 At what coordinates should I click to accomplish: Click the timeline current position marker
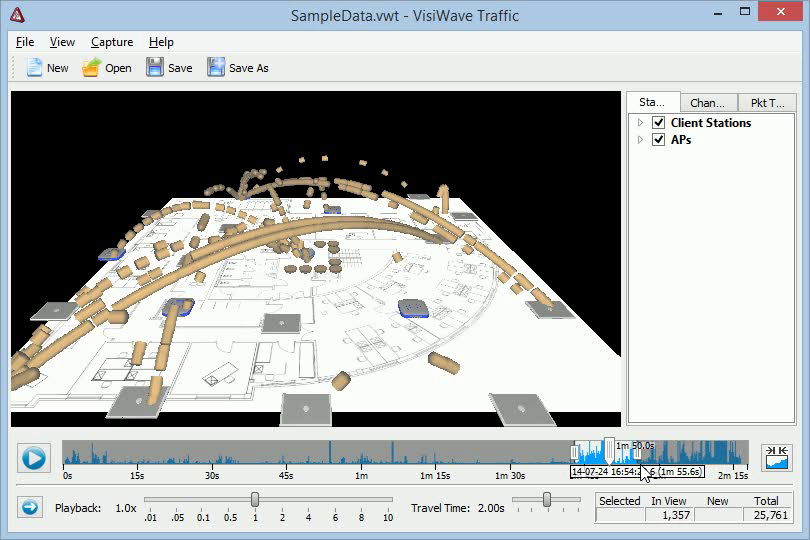tap(609, 451)
